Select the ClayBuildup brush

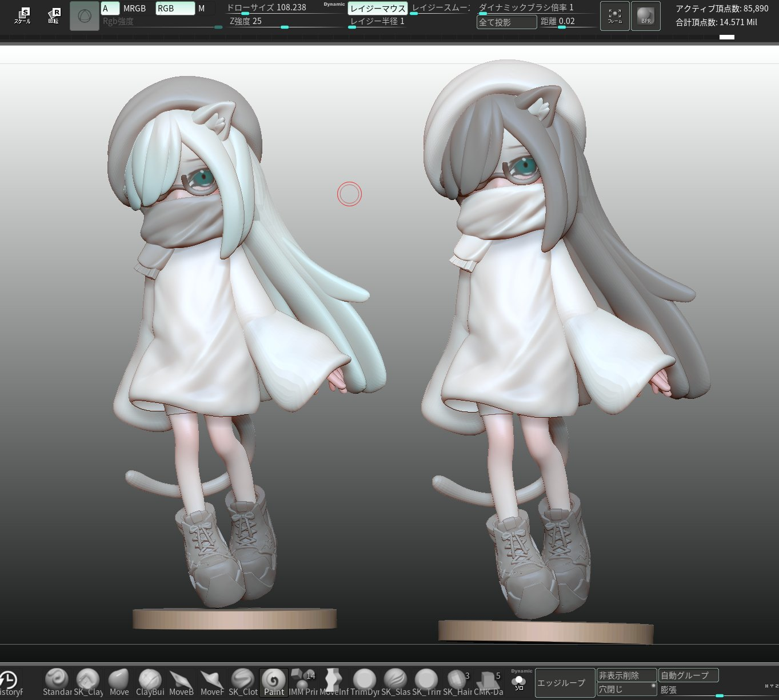click(150, 682)
